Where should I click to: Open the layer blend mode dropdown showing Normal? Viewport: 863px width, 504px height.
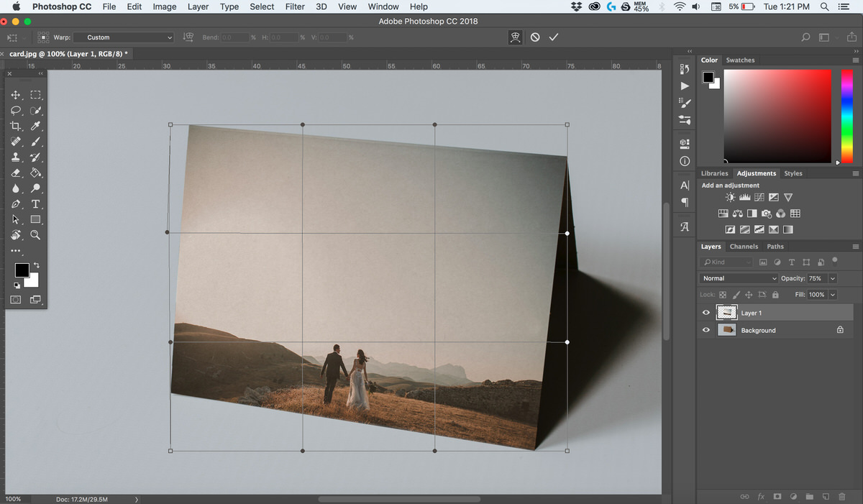[x=738, y=278]
